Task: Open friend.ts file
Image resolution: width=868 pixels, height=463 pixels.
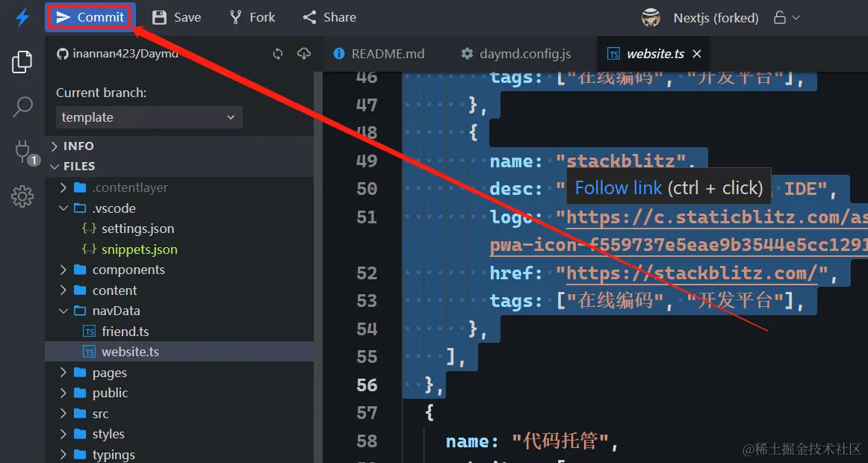Action: tap(179, 332)
